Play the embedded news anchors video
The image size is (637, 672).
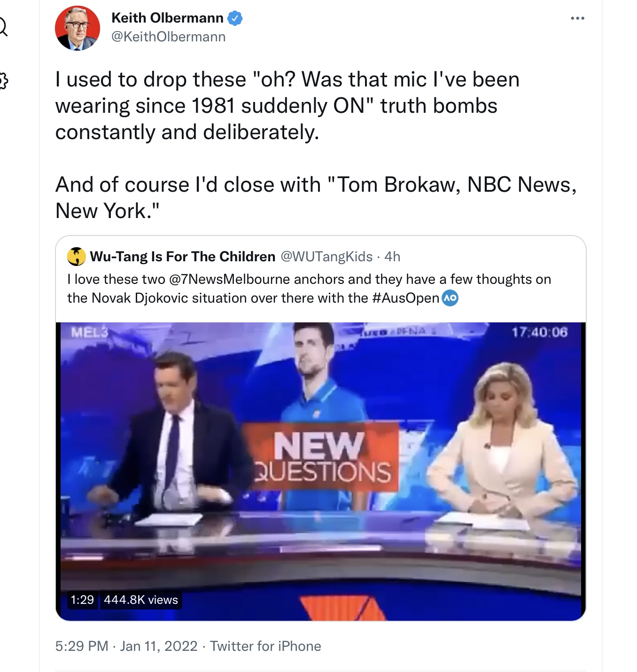321,471
